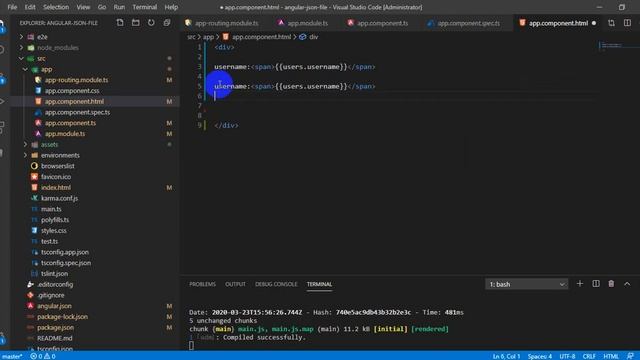The height and width of the screenshot is (360, 640).
Task: Split the editor to the right
Action: click(627, 23)
